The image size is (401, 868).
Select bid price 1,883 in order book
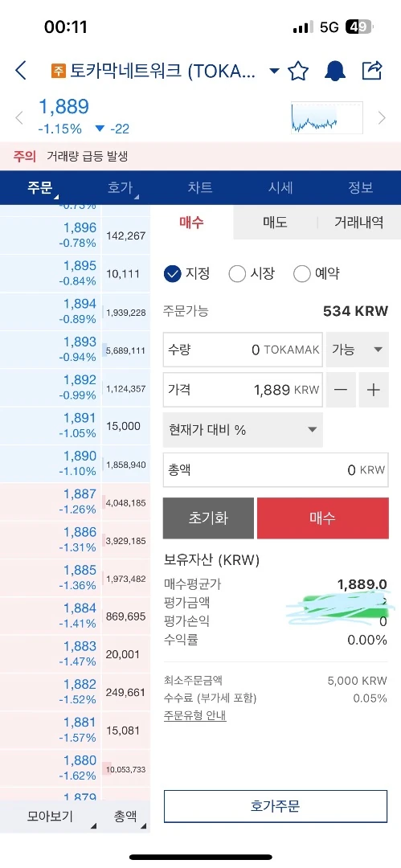51,654
